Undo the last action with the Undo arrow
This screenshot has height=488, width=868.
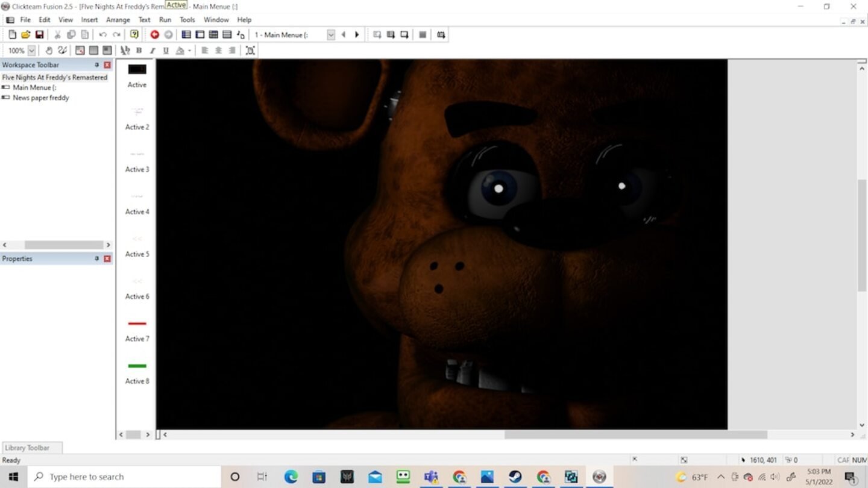[103, 35]
